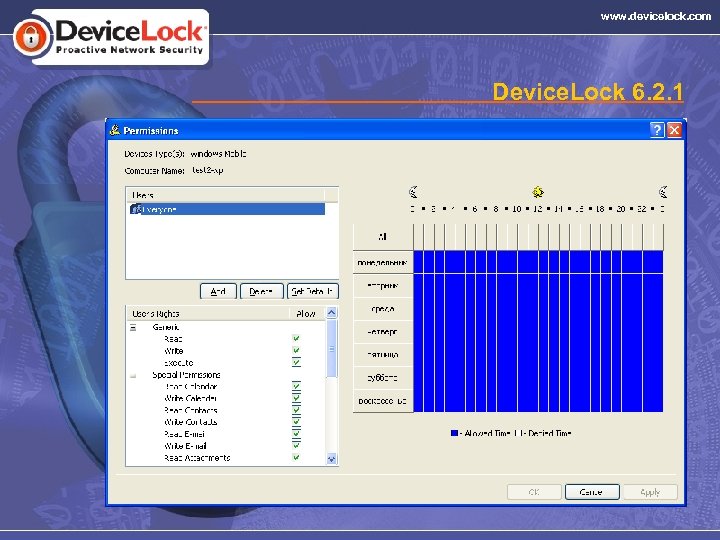Click the User's Rights column header

(x=208, y=314)
